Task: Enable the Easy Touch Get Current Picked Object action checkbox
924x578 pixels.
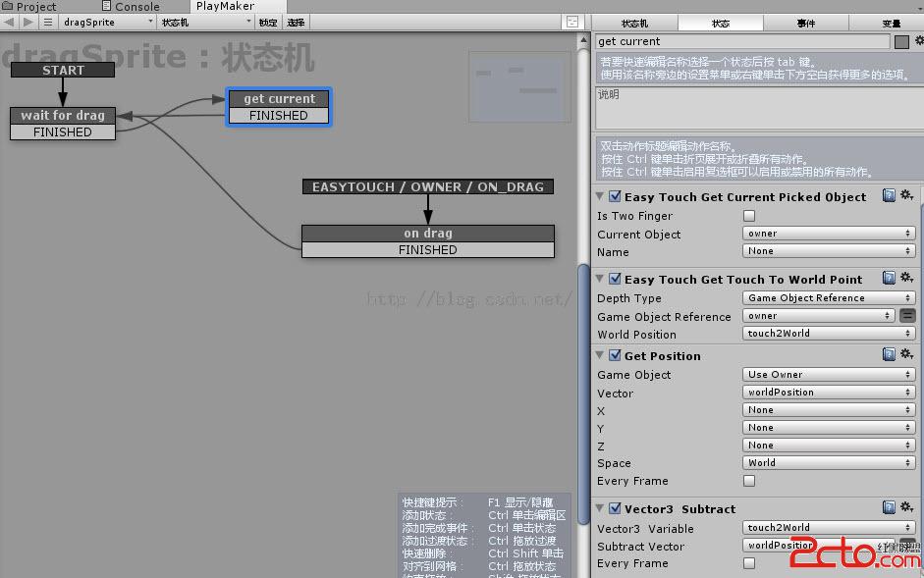Action: point(615,196)
